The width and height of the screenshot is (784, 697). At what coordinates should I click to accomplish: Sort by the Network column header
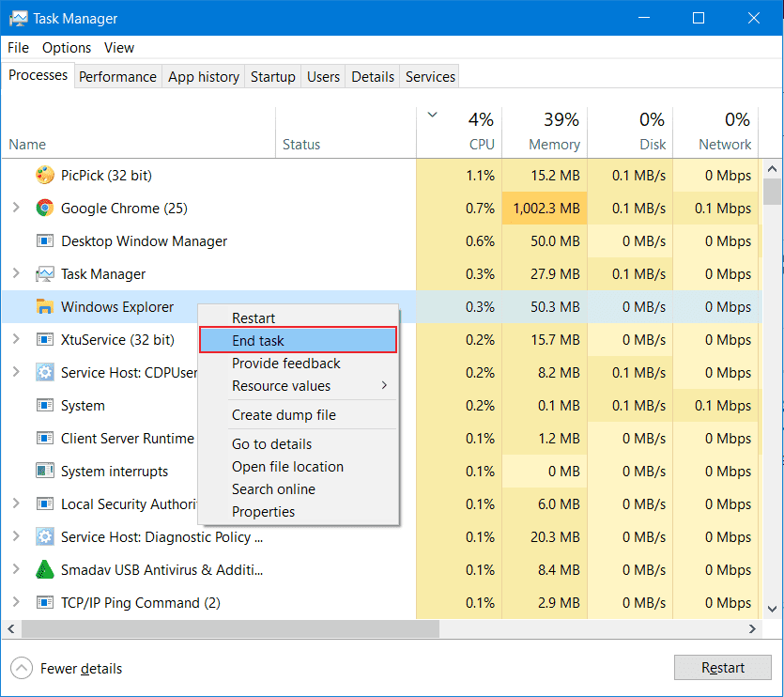coord(715,132)
